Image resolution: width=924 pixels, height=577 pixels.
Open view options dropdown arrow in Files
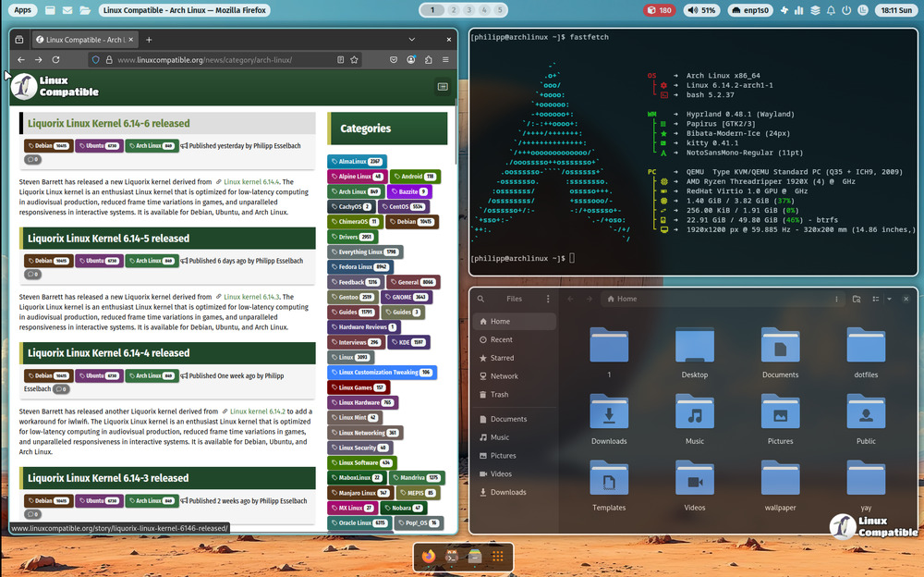coord(889,299)
